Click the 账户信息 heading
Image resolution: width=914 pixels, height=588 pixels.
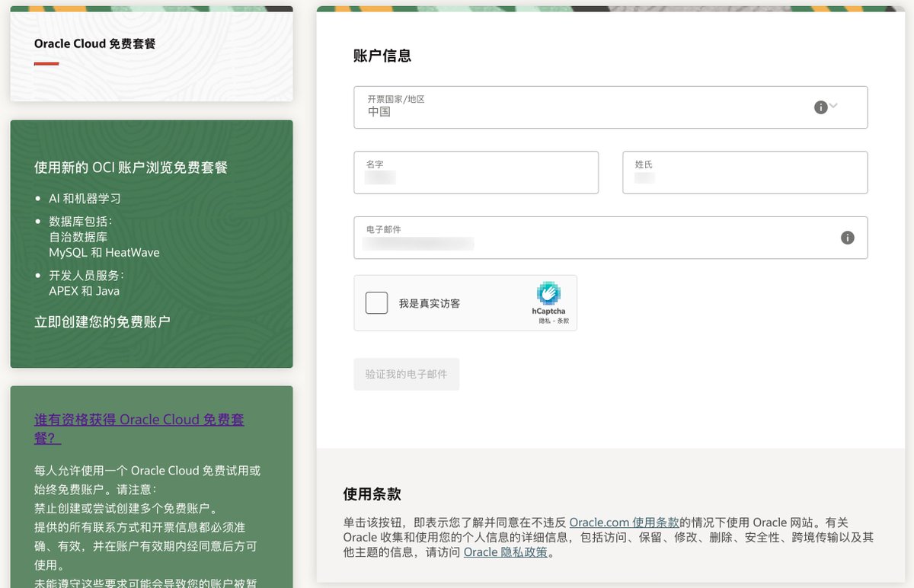382,56
